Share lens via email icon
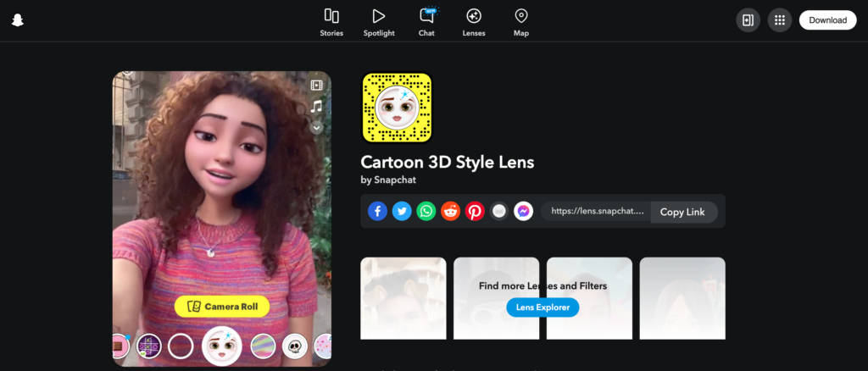Screen dimensions: 868x371 click(499, 212)
